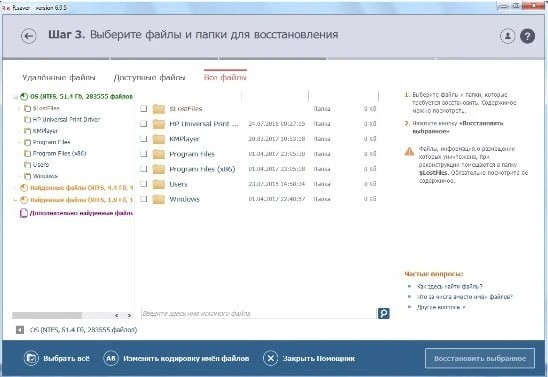Image resolution: width=548 pixels, height=377 pixels.
Task: Click first found files partition icon
Action: pos(24,188)
